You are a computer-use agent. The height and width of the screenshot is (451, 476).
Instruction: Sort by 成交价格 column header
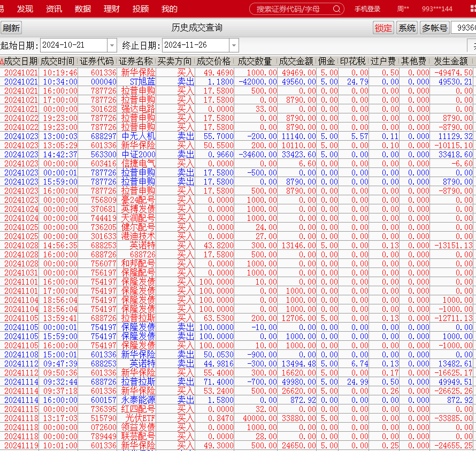[214, 62]
